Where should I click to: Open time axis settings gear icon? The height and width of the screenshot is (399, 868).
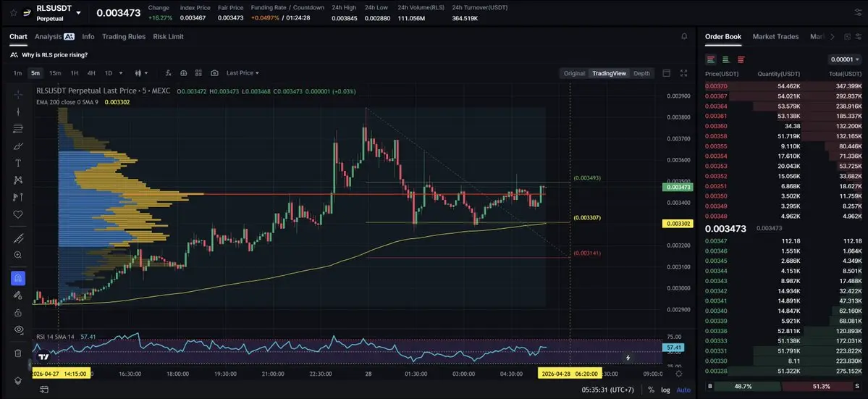(678, 374)
